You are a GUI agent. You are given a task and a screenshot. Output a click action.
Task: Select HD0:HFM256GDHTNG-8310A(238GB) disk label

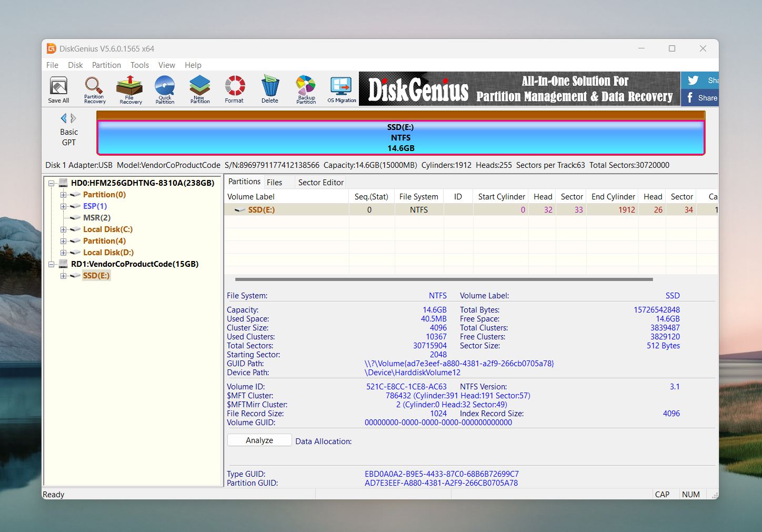click(143, 183)
